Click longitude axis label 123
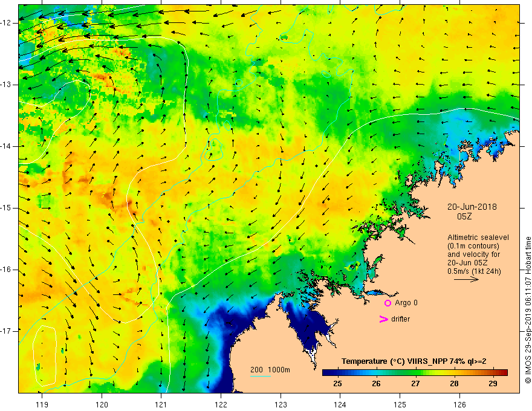The width and height of the screenshot is (532, 411). [x=281, y=404]
